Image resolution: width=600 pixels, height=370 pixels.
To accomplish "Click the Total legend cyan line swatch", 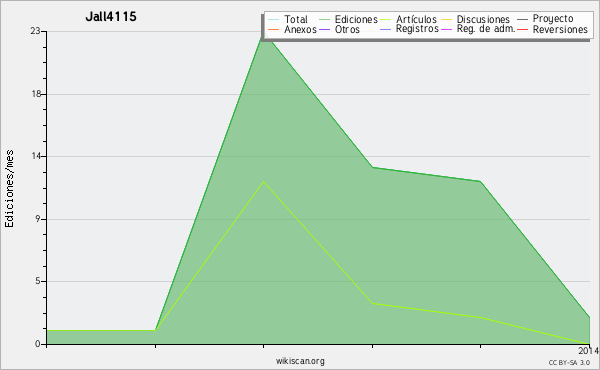I will [274, 20].
